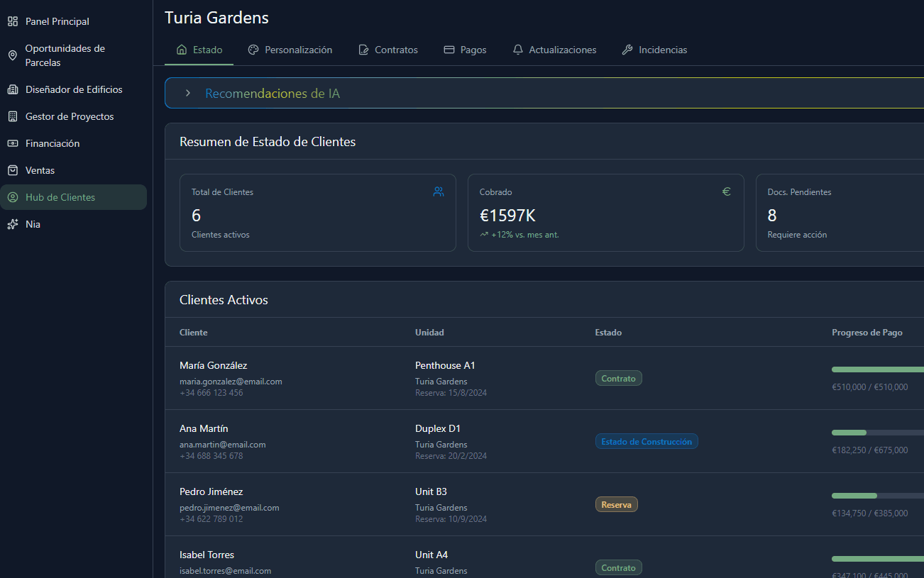Click the Penthouse A1 unit
924x578 pixels.
click(445, 365)
